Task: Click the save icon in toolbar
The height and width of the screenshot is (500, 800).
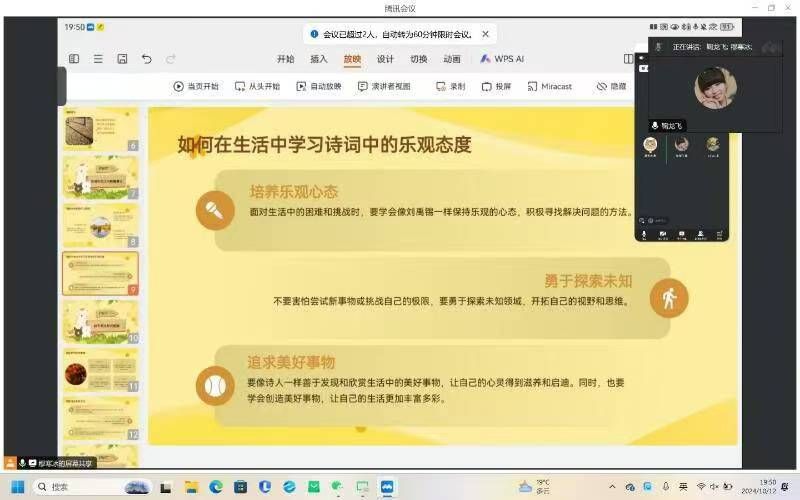Action: click(122, 59)
